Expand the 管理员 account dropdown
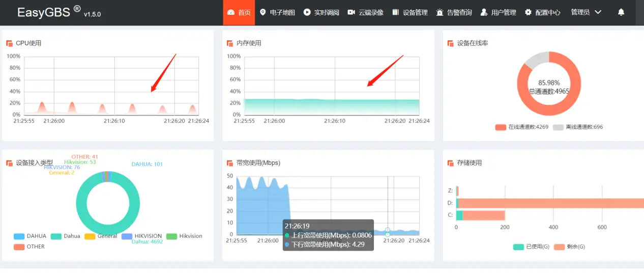Screen dimensions: 644x273 (x=586, y=12)
